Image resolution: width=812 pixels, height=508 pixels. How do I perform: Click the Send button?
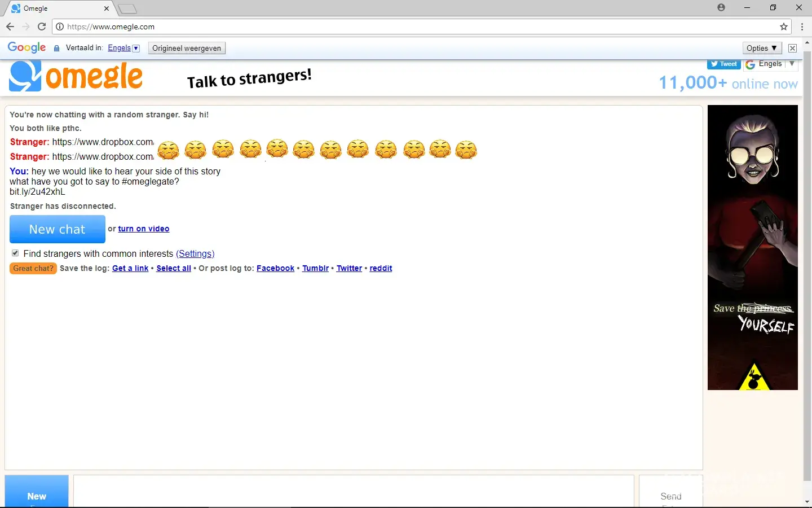[x=671, y=491]
